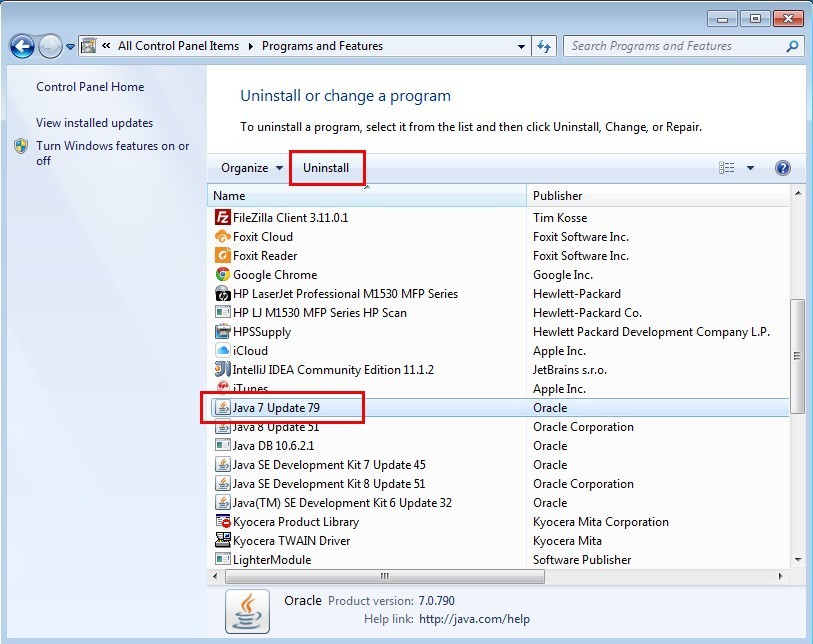This screenshot has width=813, height=644.
Task: Click the FileZilla Client program icon
Action: pyautogui.click(x=223, y=218)
